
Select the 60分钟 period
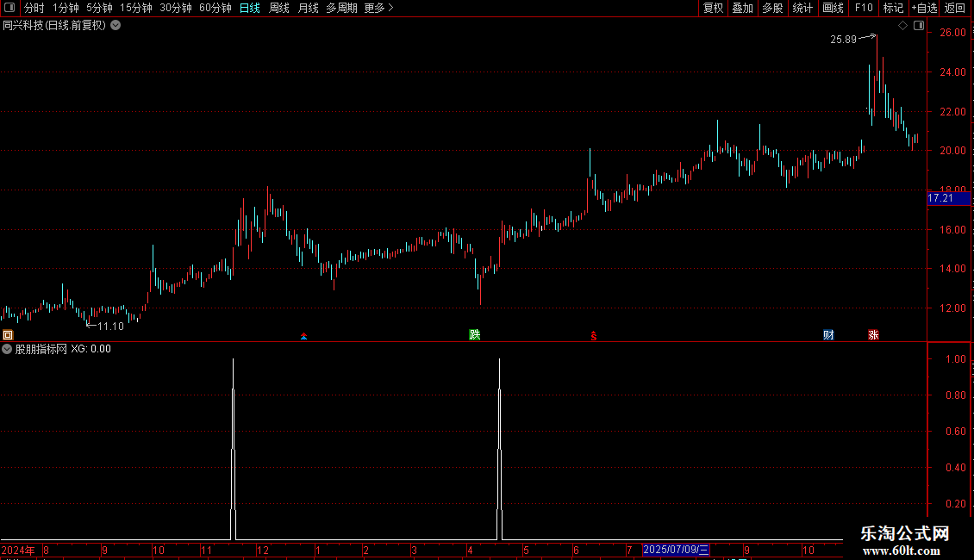point(215,8)
